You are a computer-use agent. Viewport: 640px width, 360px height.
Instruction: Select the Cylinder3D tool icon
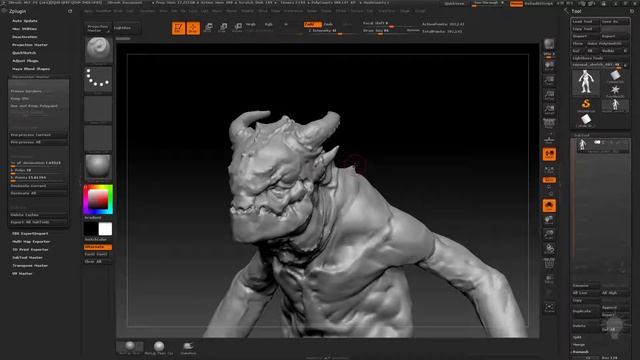coord(615,76)
